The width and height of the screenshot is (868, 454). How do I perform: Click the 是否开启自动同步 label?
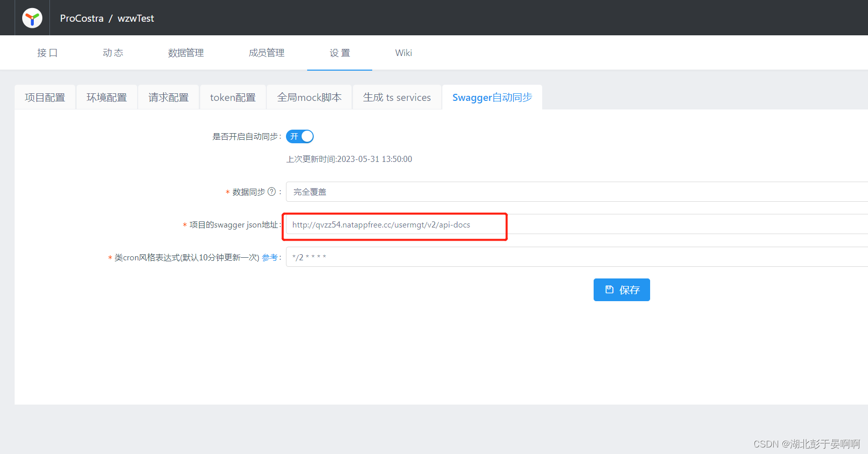point(245,137)
